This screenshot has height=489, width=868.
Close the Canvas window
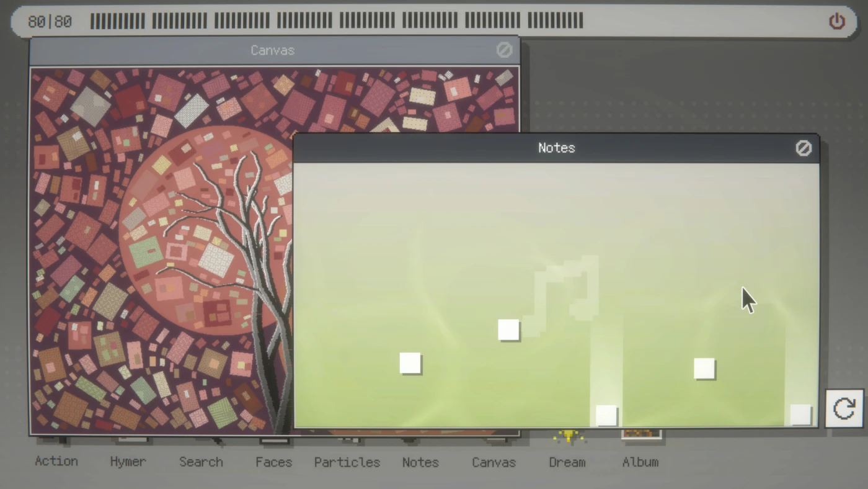(504, 50)
